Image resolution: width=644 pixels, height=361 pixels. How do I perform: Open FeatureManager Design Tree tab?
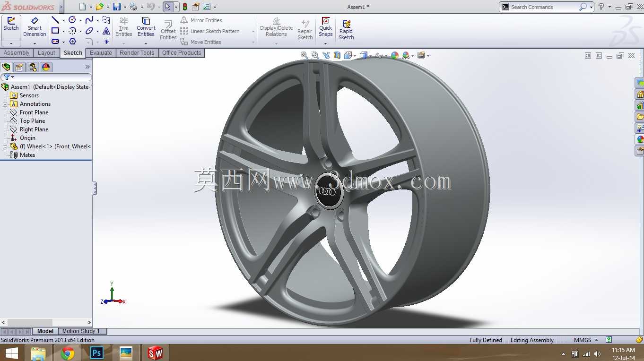[x=6, y=67]
